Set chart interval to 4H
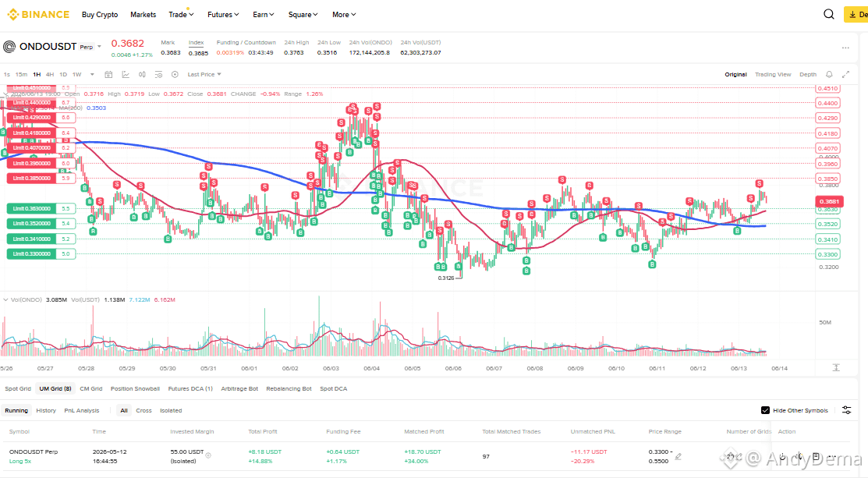Image resolution: width=868 pixels, height=478 pixels. (50, 74)
